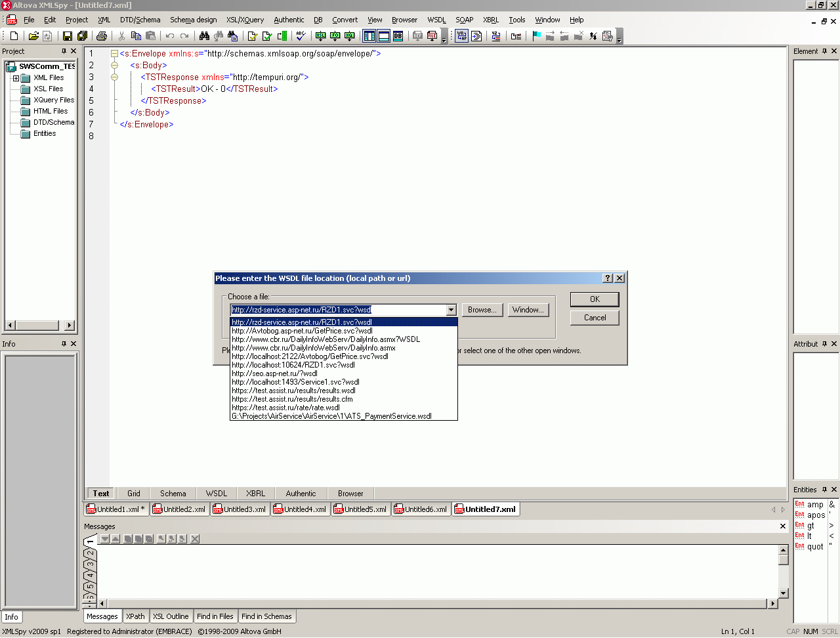Toggle the output window view icon
This screenshot has height=638, width=840.
(x=384, y=36)
